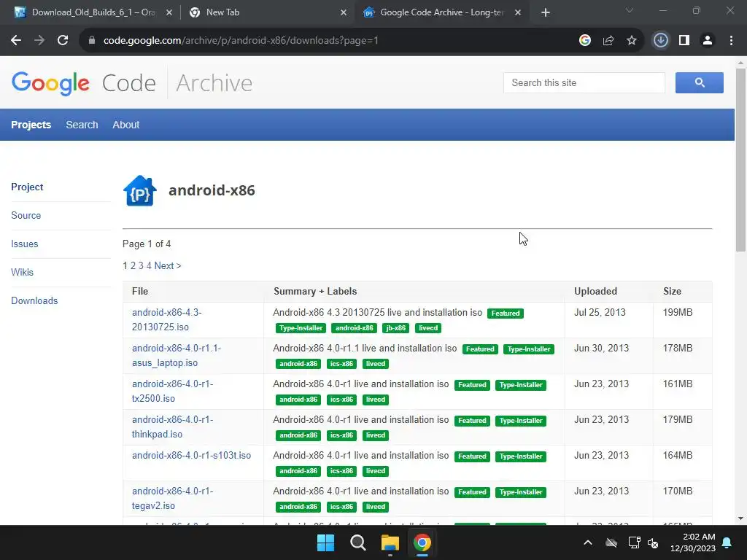Viewport: 747px width, 560px height.
Task: Click Type-Installer label in asus_laptop row
Action: 529,349
